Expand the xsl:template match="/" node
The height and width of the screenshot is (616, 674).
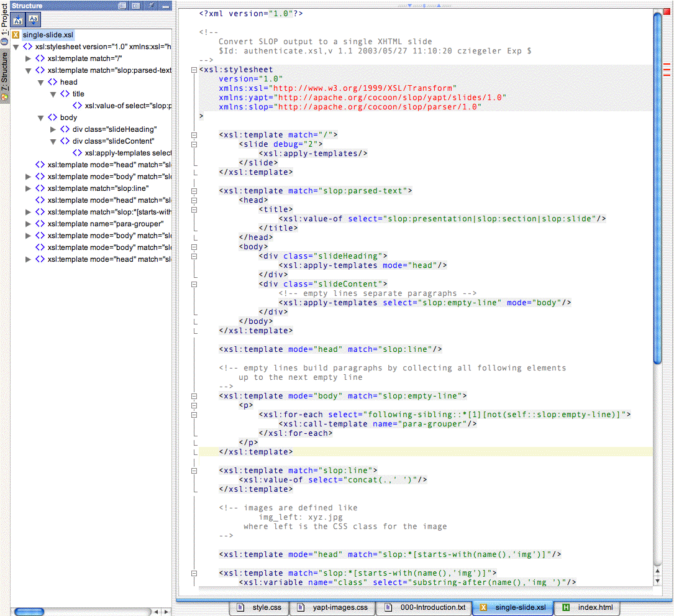coord(28,58)
